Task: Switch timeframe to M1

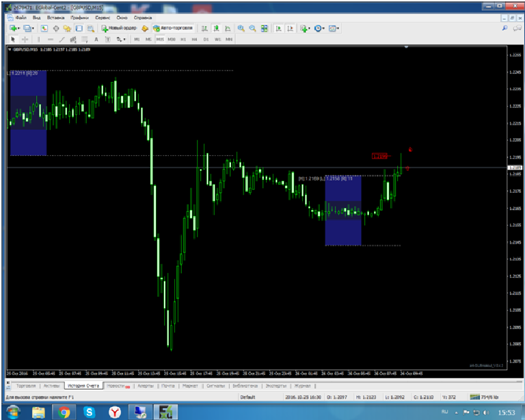Action: (137, 40)
